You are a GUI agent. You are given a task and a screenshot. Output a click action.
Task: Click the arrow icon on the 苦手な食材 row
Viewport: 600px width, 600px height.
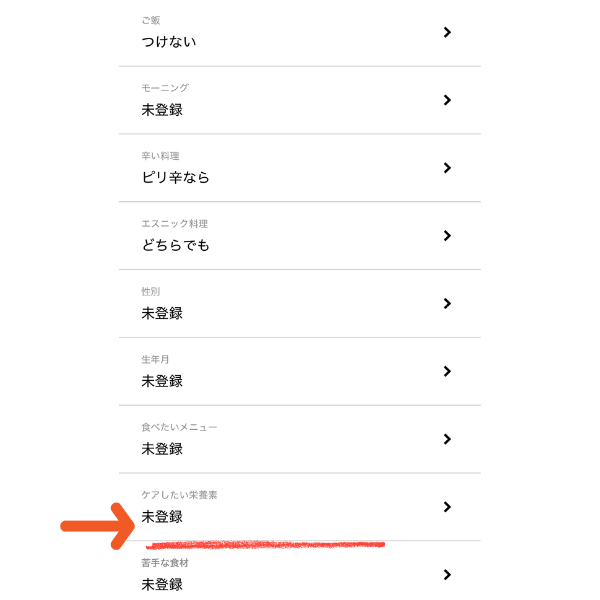point(447,575)
